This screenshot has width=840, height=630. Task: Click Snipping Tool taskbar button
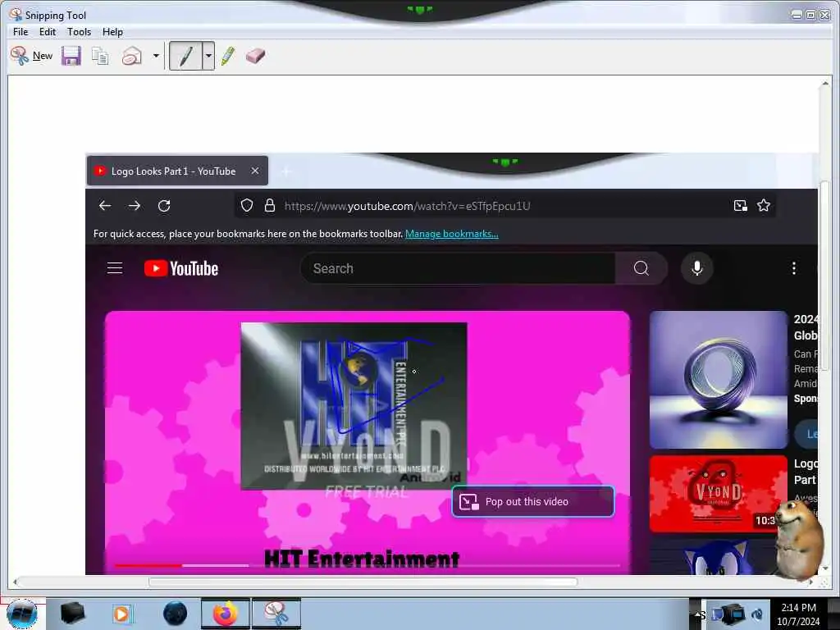(276, 614)
